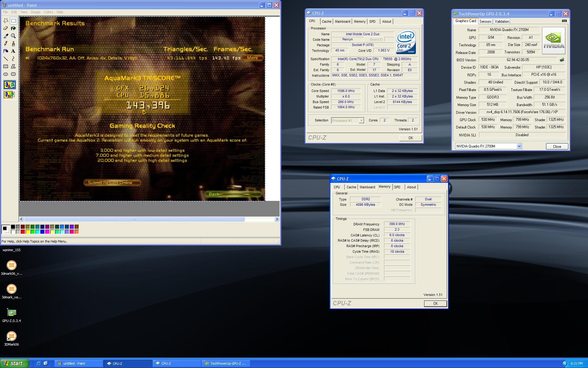Switch to the CPU tab in lower CPU-Z
The height and width of the screenshot is (368, 588).
tap(337, 187)
